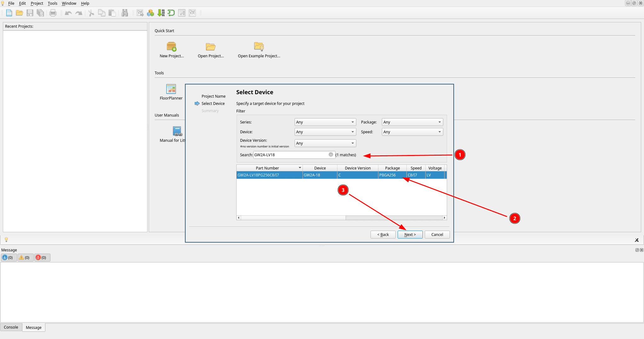Switch to the Console tab
Image resolution: width=644 pixels, height=339 pixels.
coord(11,327)
